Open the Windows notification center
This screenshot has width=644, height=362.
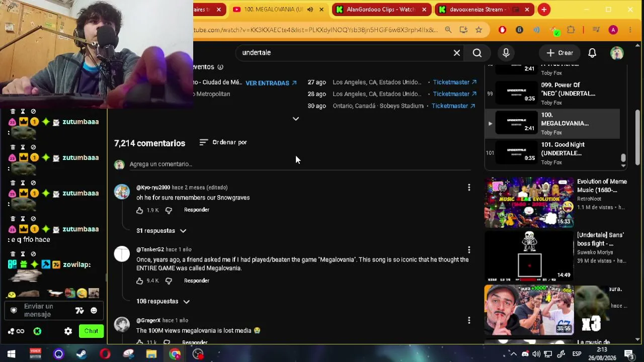point(628,354)
